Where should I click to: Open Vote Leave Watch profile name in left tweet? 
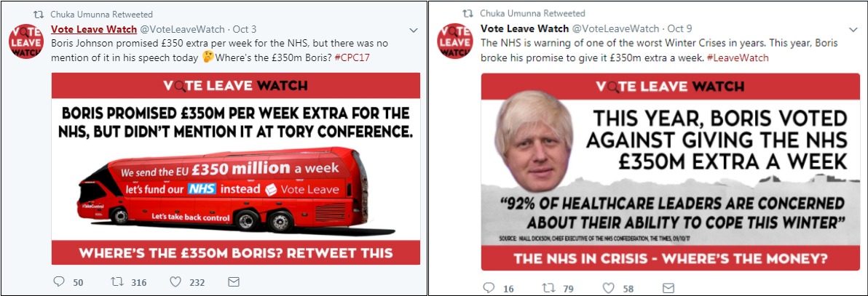click(x=93, y=29)
